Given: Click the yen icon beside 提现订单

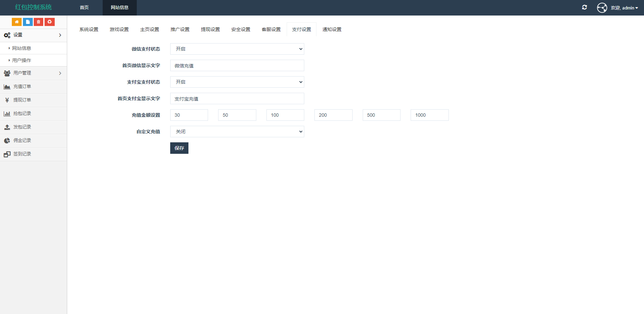Looking at the screenshot, I should point(7,100).
